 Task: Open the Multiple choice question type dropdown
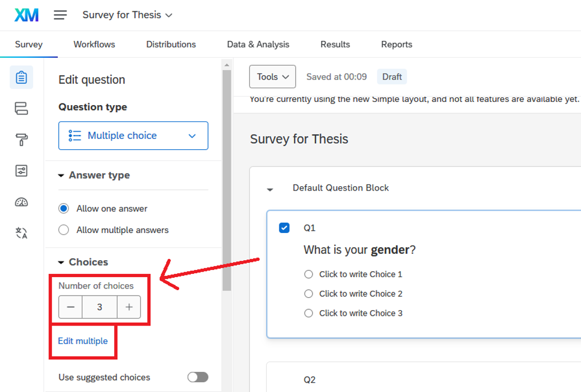pyautogui.click(x=133, y=136)
